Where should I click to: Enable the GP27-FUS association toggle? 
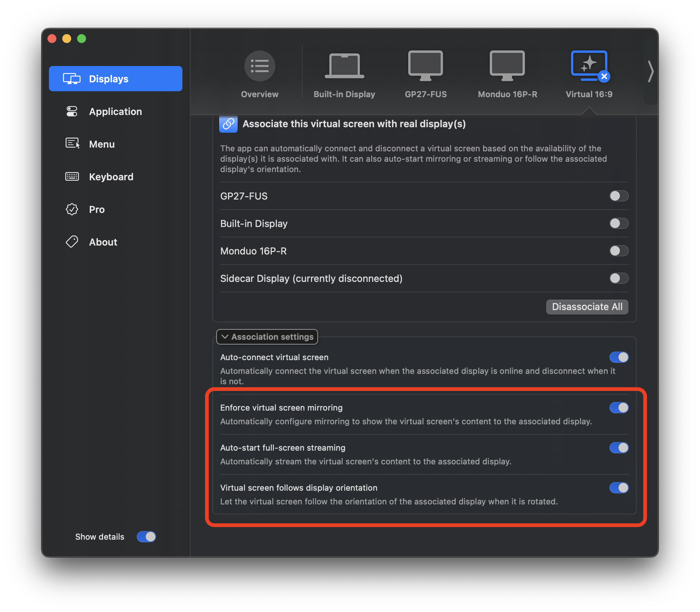click(618, 196)
